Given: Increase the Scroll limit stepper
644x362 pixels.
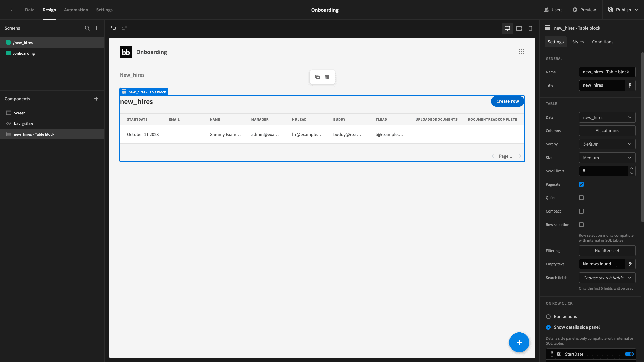Looking at the screenshot, I should pyautogui.click(x=632, y=168).
